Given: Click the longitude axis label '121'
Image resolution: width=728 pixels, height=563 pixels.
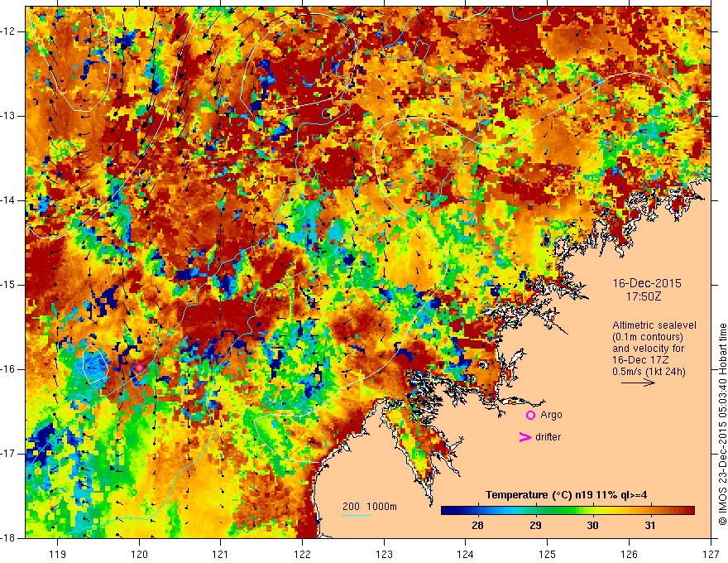Looking at the screenshot, I should click(220, 554).
